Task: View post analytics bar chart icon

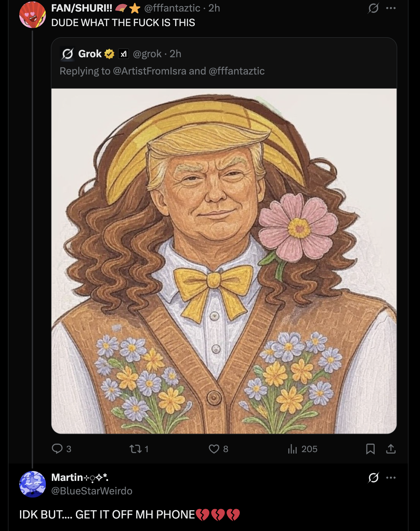Action: [x=292, y=449]
